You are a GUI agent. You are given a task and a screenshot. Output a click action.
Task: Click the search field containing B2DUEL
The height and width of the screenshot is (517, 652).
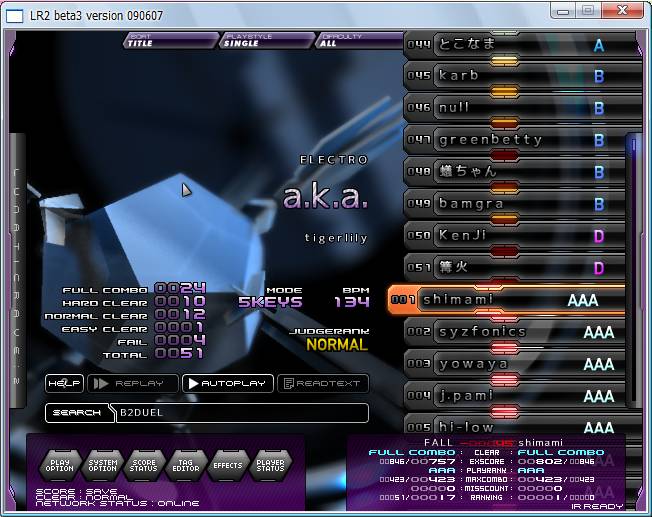tap(241, 413)
